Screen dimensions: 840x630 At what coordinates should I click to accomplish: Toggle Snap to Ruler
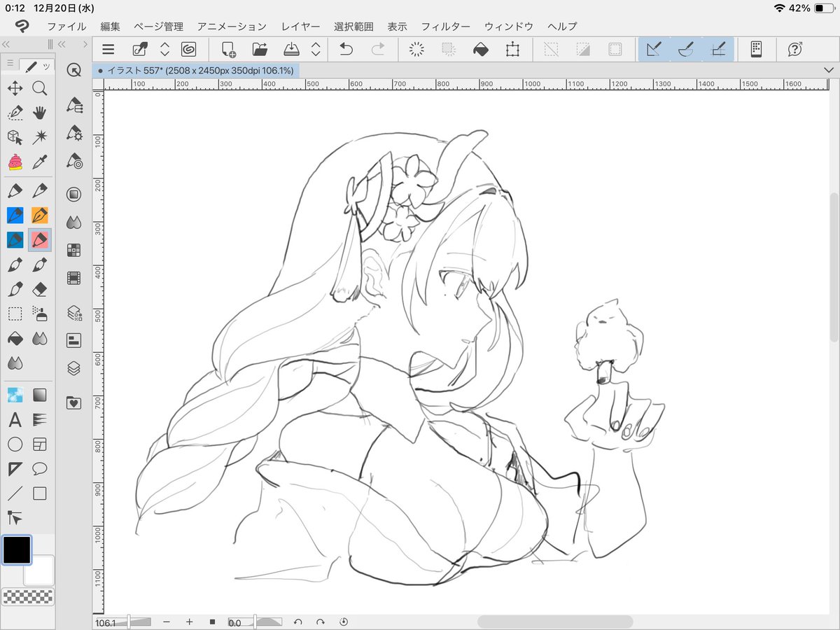[x=654, y=49]
